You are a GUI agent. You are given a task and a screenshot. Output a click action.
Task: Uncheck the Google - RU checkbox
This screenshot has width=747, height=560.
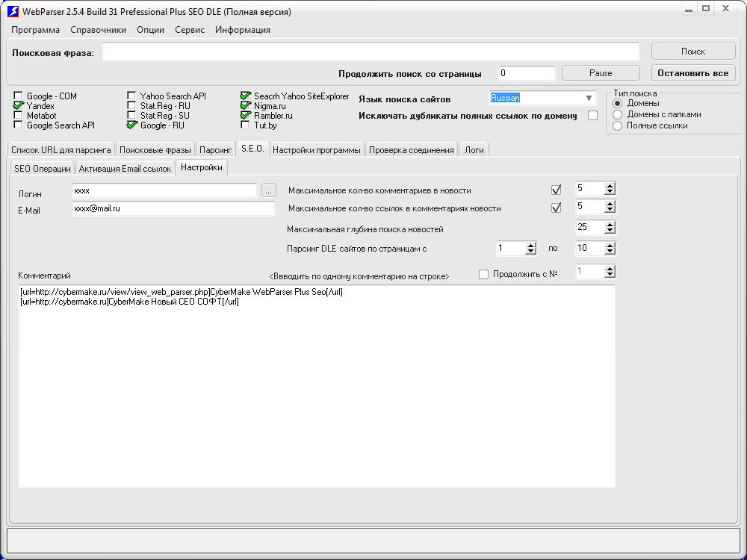pyautogui.click(x=131, y=125)
